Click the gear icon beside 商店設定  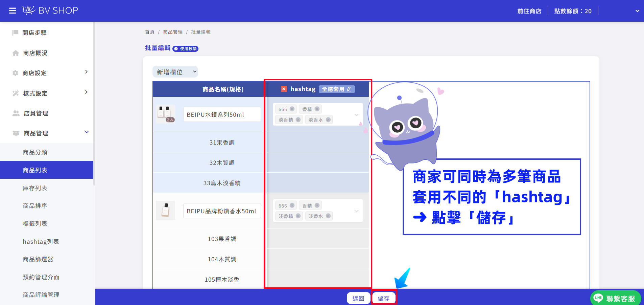pos(15,73)
